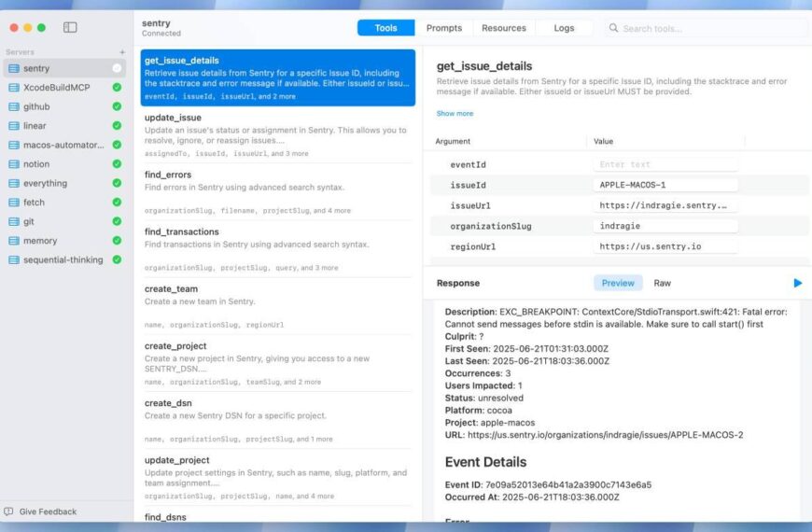
Task: Click the github server icon
Action: click(14, 106)
